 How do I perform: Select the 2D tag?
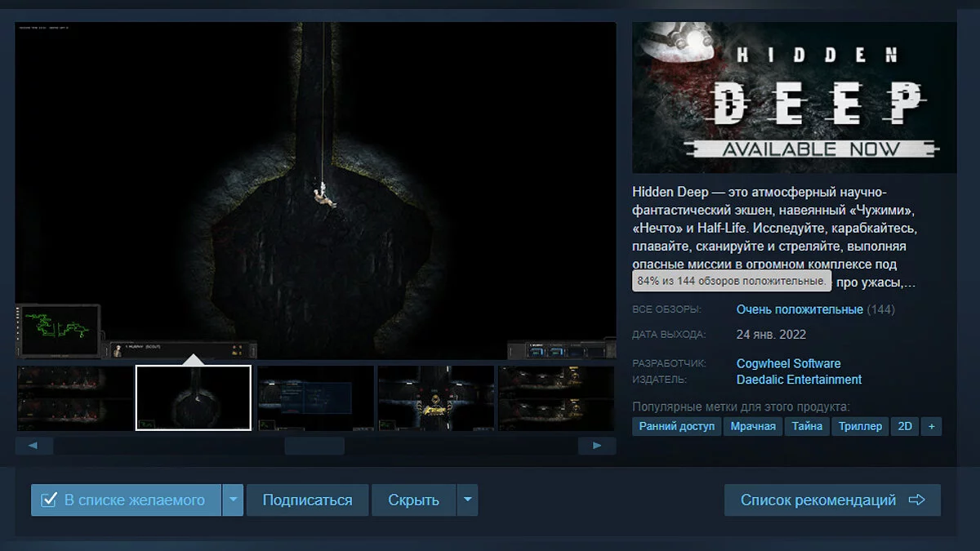(x=905, y=426)
